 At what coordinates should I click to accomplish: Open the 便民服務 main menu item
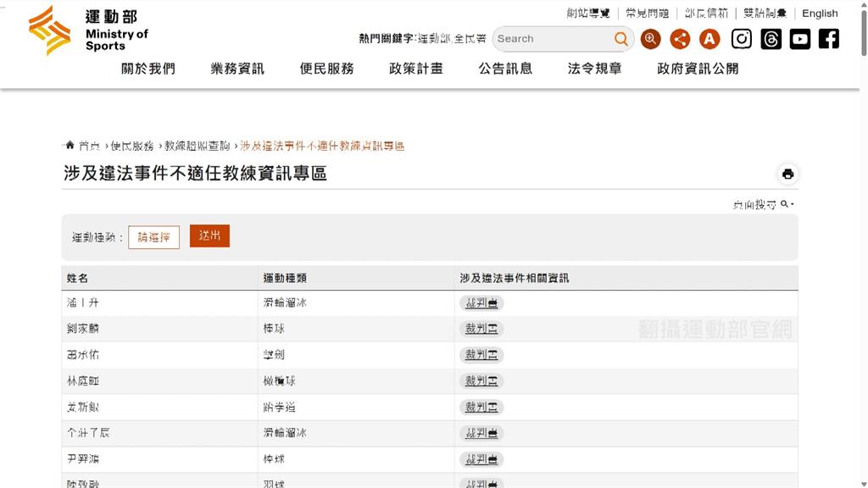326,69
